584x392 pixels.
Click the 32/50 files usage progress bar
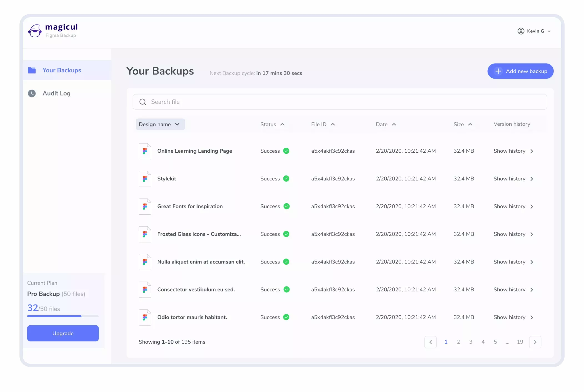point(63,316)
